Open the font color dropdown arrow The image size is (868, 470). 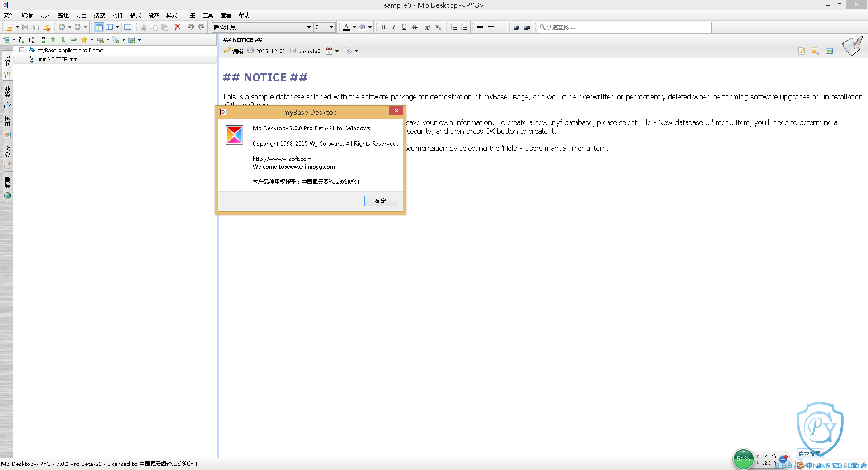click(x=354, y=27)
